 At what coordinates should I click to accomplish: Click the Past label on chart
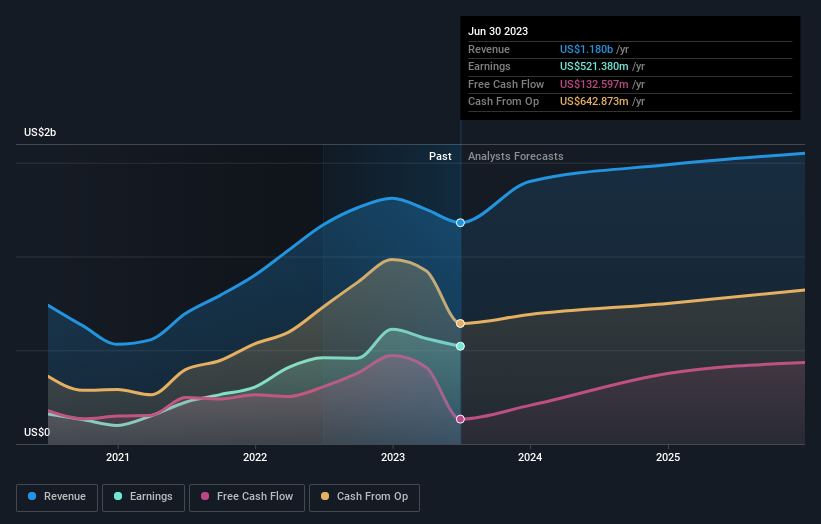[440, 157]
